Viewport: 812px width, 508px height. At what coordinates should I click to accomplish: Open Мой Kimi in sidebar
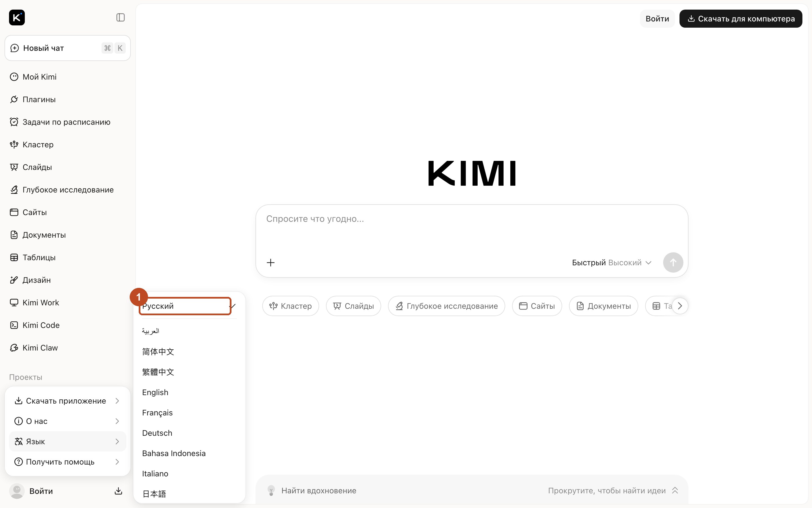(x=67, y=77)
